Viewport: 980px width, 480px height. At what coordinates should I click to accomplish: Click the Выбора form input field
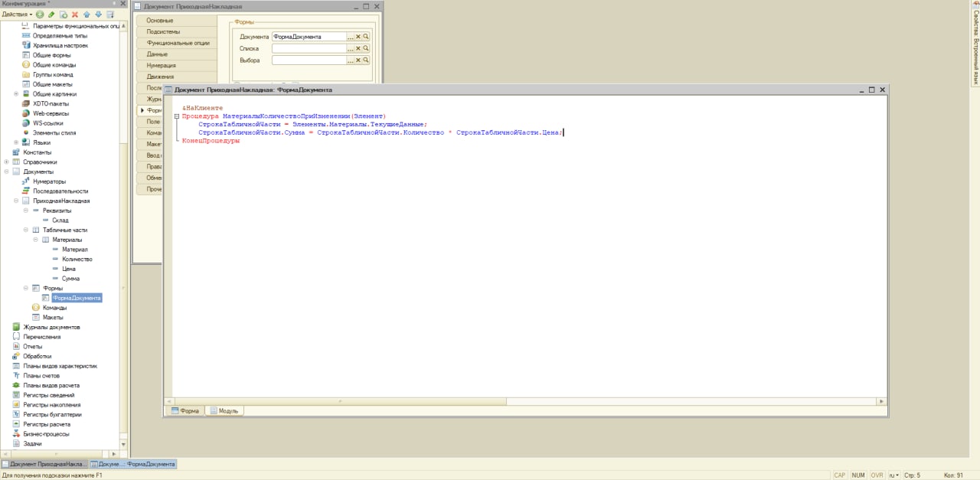309,60
